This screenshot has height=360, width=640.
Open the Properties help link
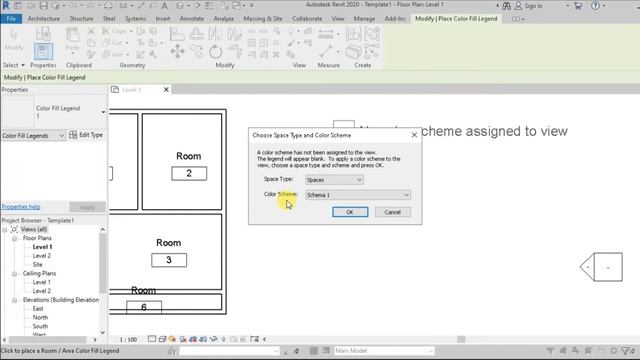coord(21,207)
